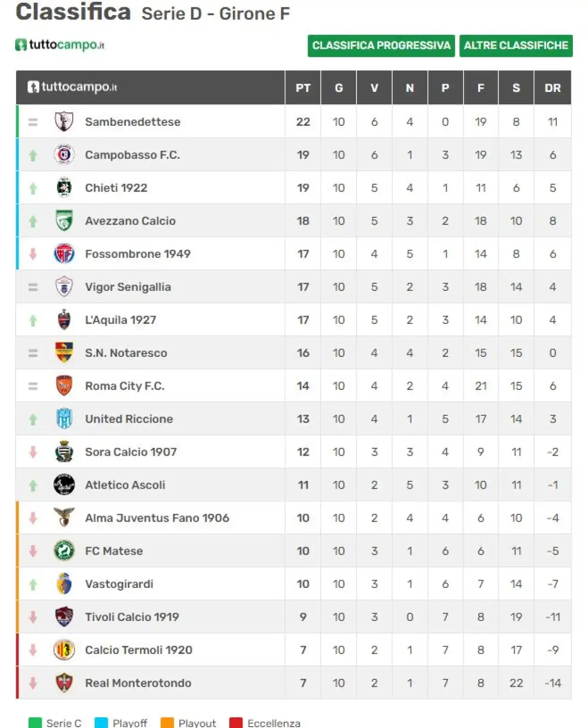Open the Classifica Progressiva view

click(381, 45)
